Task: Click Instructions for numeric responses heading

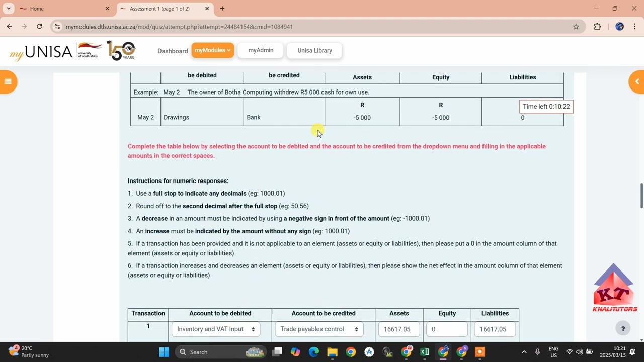Action: click(x=178, y=181)
